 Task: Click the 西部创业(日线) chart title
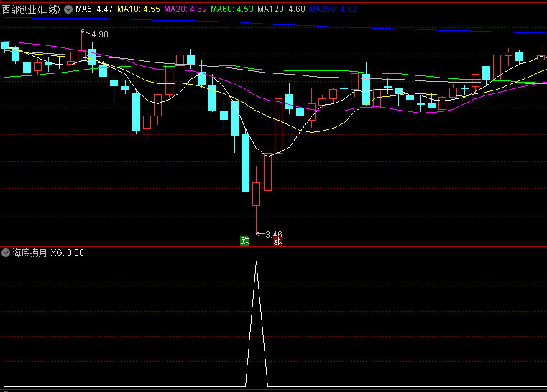coord(31,9)
